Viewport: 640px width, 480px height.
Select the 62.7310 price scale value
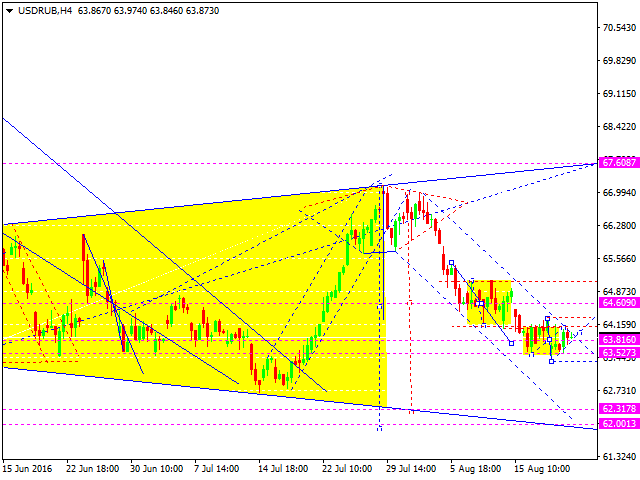[620, 391]
